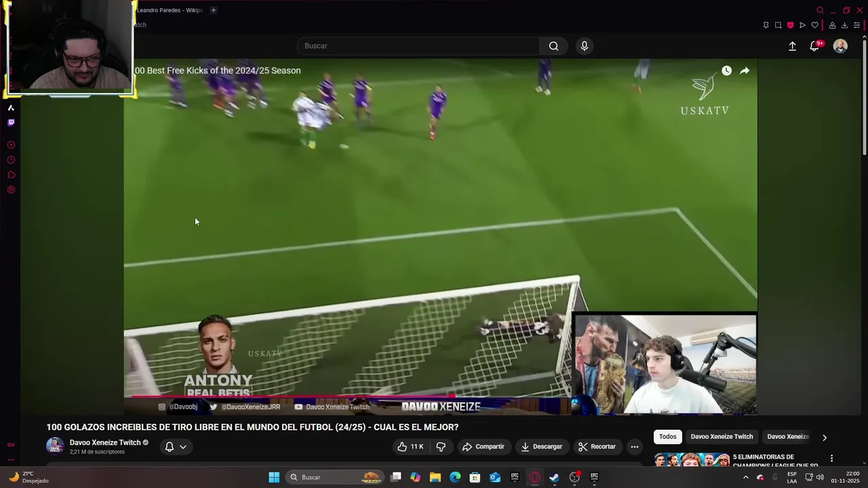
Task: Open the Aria AI sidebar icon
Action: pyautogui.click(x=11, y=108)
